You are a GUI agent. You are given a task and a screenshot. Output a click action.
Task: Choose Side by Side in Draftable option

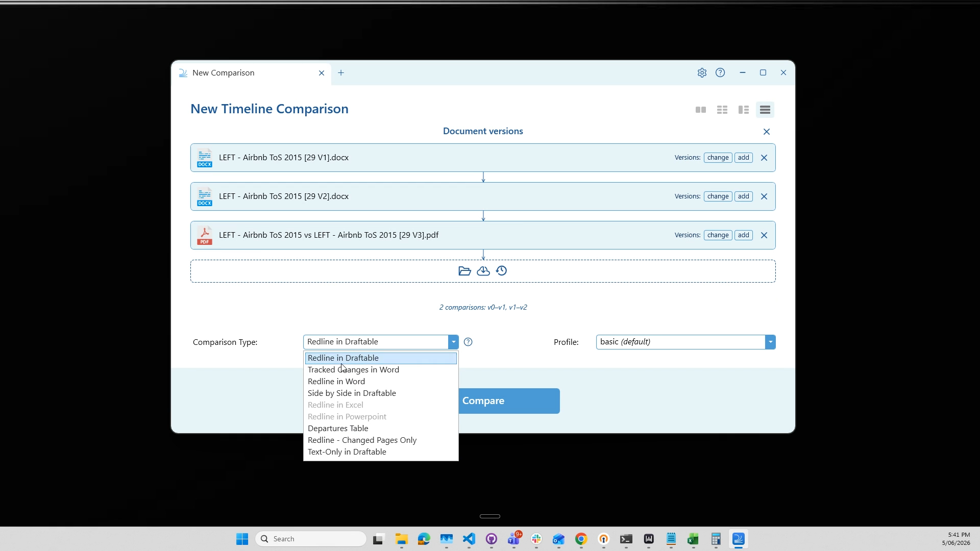coord(381,393)
